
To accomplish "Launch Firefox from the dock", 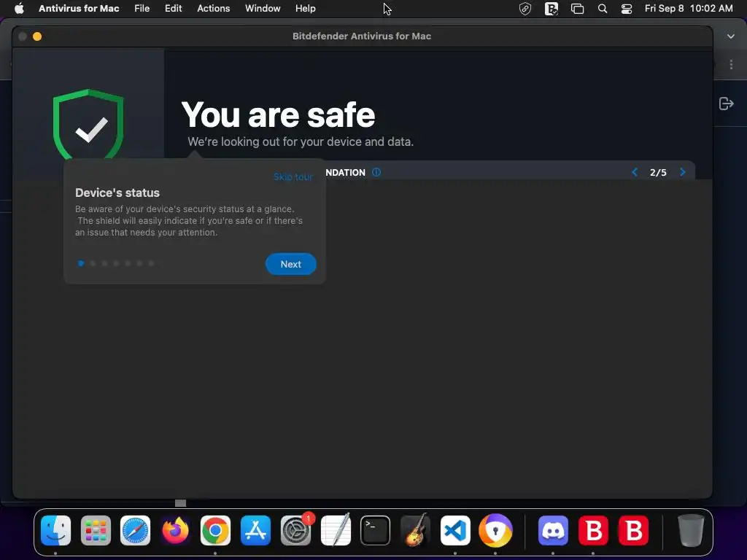I will pyautogui.click(x=175, y=531).
